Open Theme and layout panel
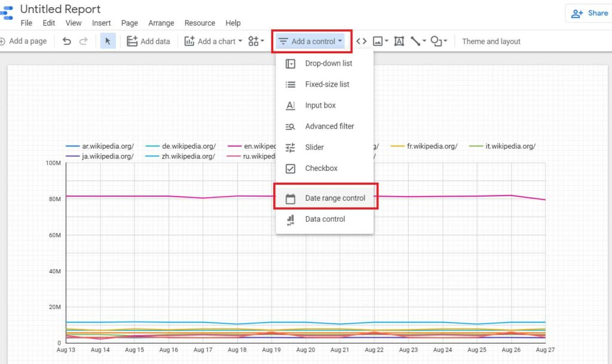This screenshot has width=612, height=364. click(x=491, y=41)
